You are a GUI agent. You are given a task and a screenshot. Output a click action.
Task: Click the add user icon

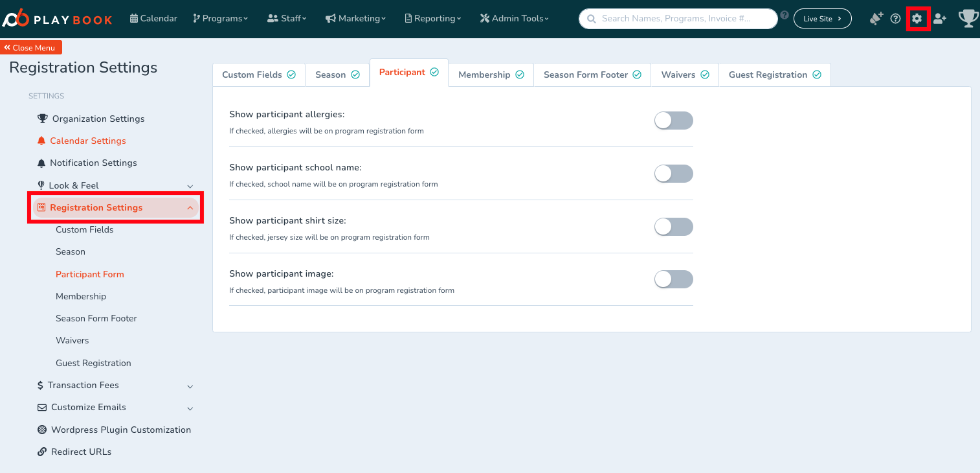tap(940, 19)
